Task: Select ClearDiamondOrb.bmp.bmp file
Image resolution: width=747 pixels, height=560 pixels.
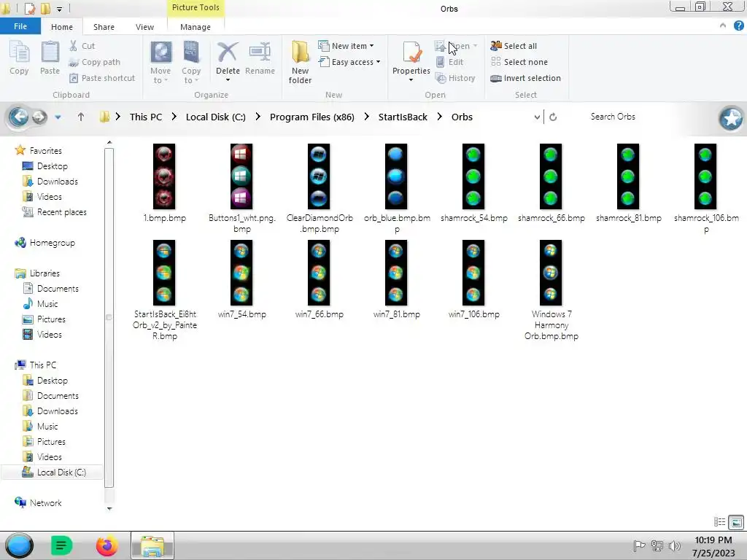Action: point(320,189)
